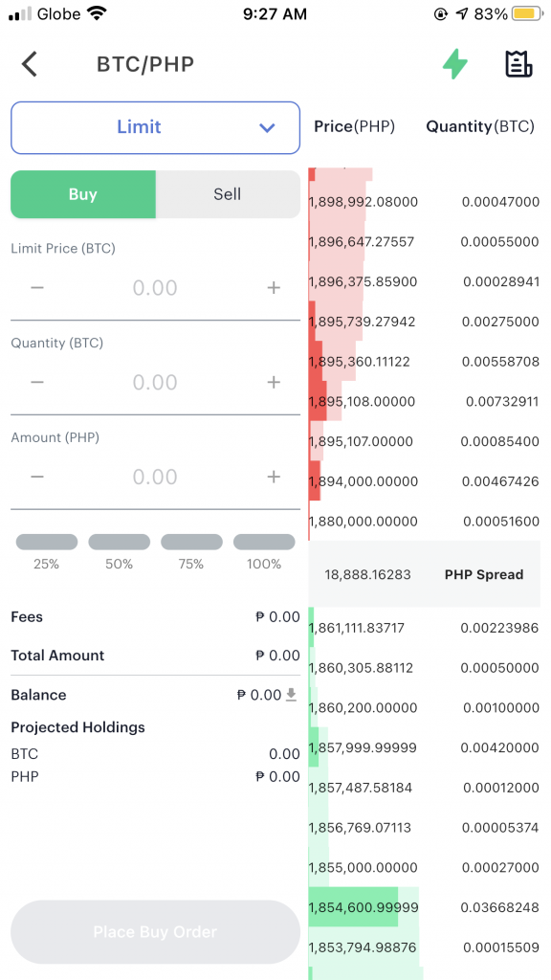
Task: Open the order history receipt icon
Action: [518, 64]
